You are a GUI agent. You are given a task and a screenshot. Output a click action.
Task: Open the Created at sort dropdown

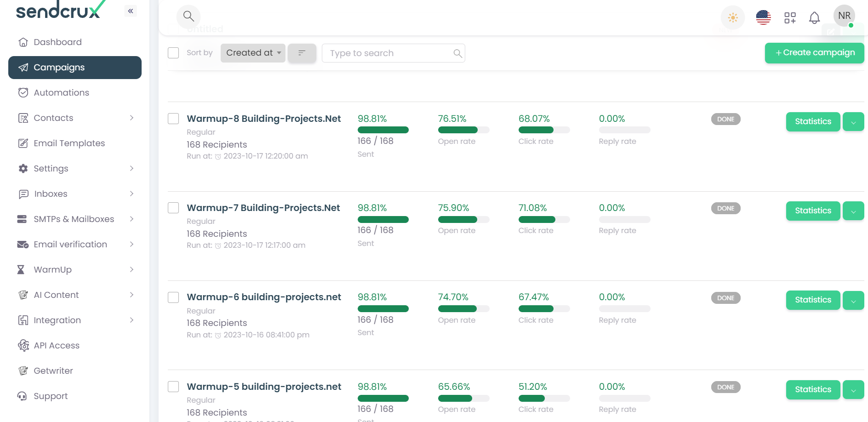[x=253, y=53]
